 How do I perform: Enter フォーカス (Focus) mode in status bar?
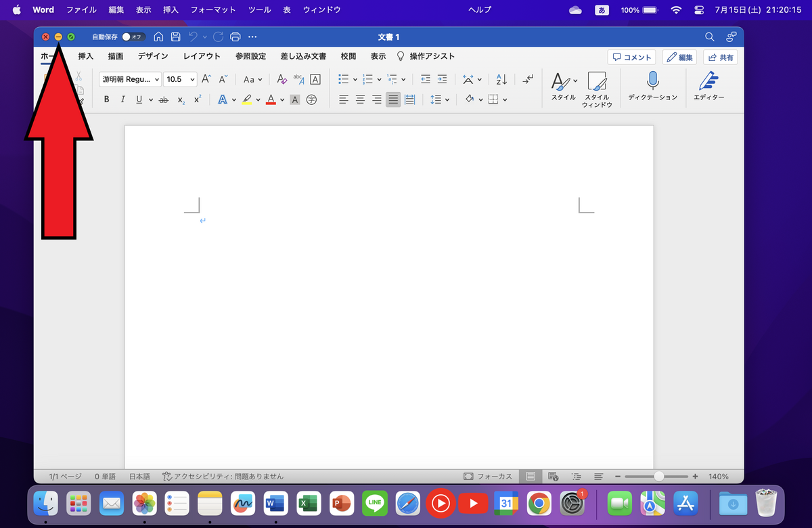[x=488, y=477]
